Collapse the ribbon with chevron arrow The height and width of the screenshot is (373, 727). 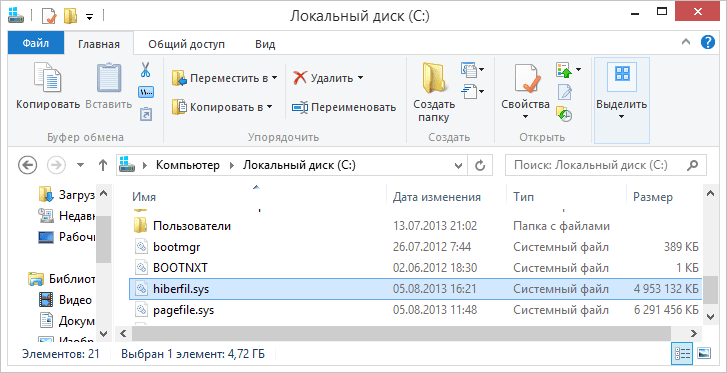686,43
